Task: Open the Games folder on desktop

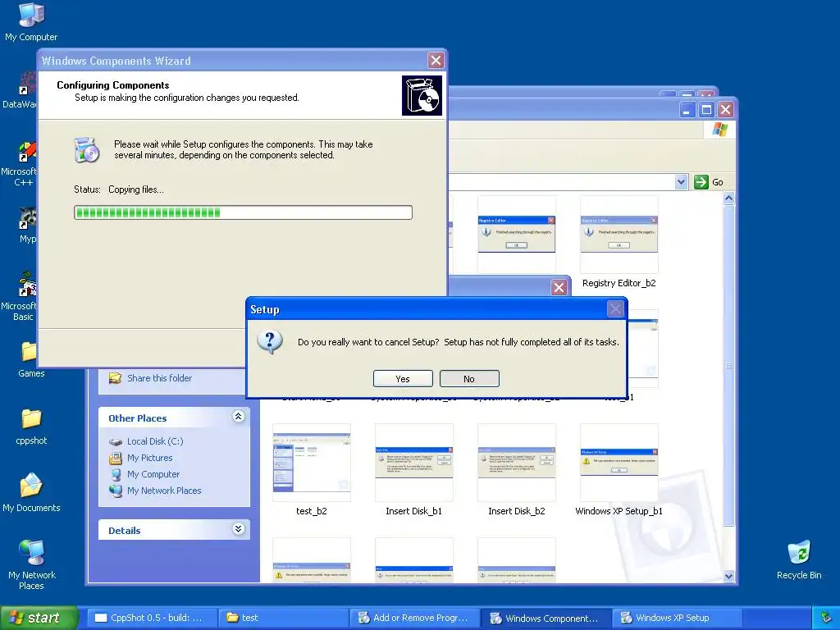Action: (x=30, y=359)
